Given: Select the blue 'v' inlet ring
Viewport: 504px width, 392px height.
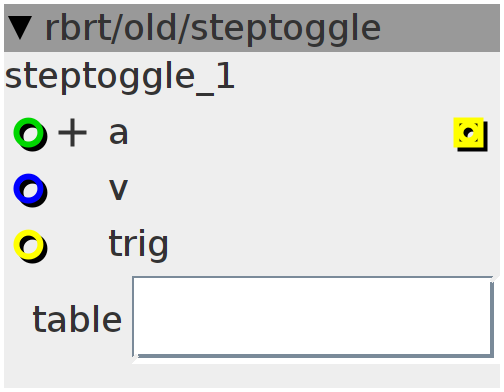Looking at the screenshot, I should click(x=29, y=189).
